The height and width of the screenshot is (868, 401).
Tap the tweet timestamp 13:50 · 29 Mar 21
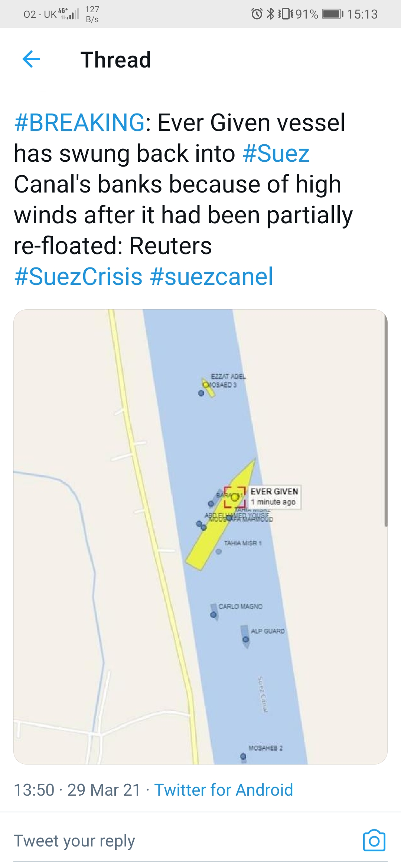point(77,790)
